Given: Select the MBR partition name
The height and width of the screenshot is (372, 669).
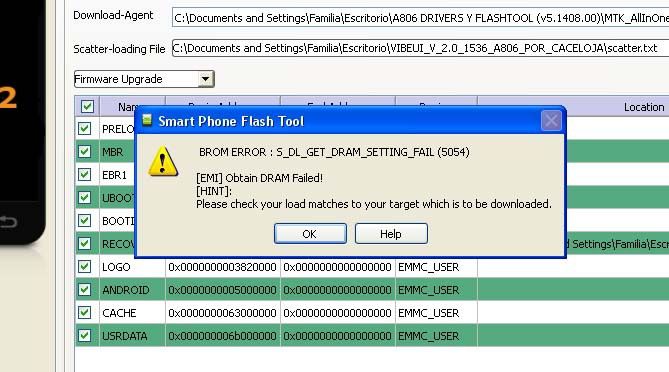Looking at the screenshot, I should click(x=113, y=152).
